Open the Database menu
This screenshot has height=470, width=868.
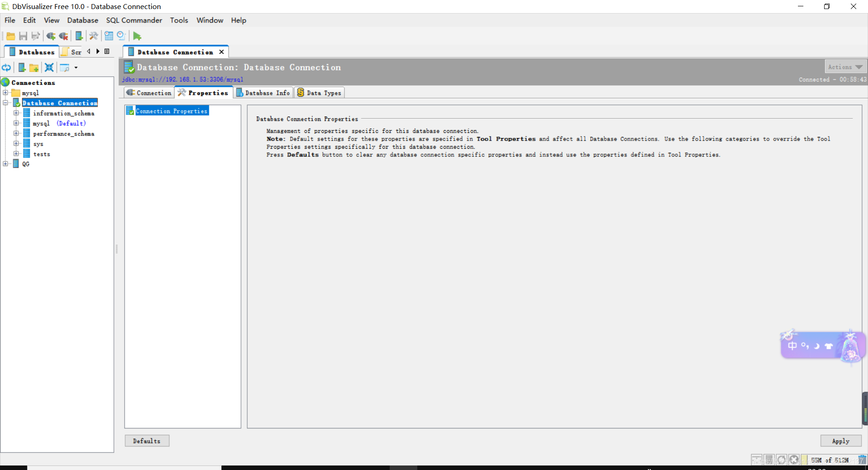pyautogui.click(x=83, y=20)
